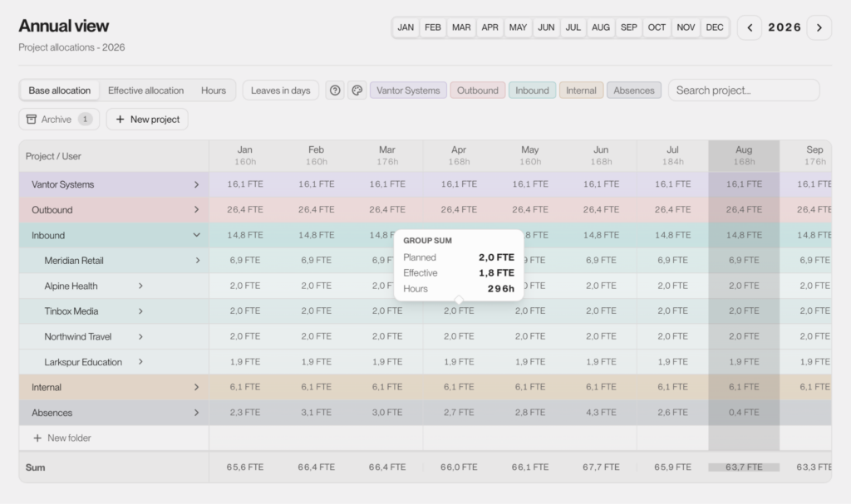Viewport: 851px width, 504px height.
Task: Collapse the Inbound group row
Action: (x=196, y=235)
